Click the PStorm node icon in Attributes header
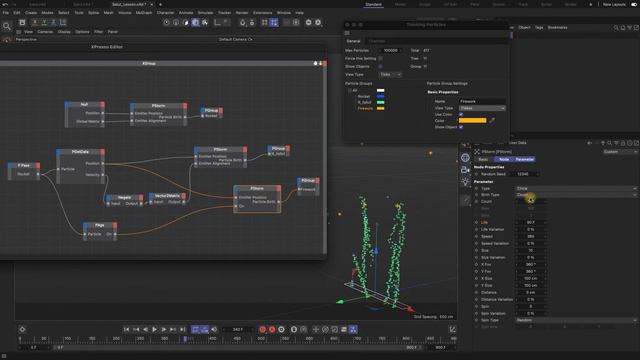The width and height of the screenshot is (640, 360). point(477,151)
